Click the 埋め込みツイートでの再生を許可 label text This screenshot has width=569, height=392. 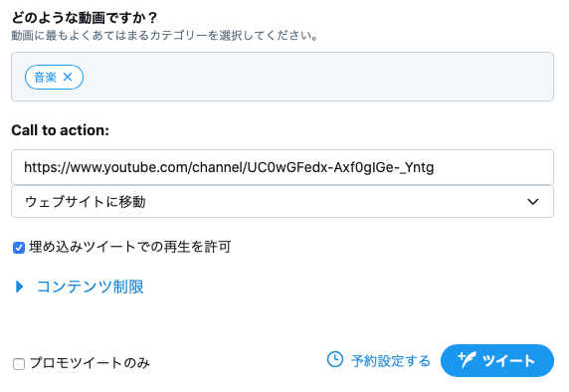pos(130,247)
